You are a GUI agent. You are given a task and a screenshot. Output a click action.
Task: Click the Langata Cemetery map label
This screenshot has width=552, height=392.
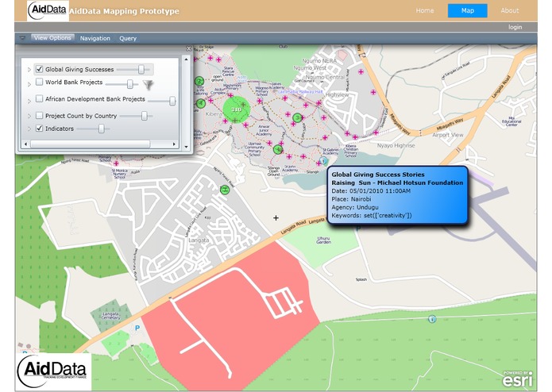[110, 315]
